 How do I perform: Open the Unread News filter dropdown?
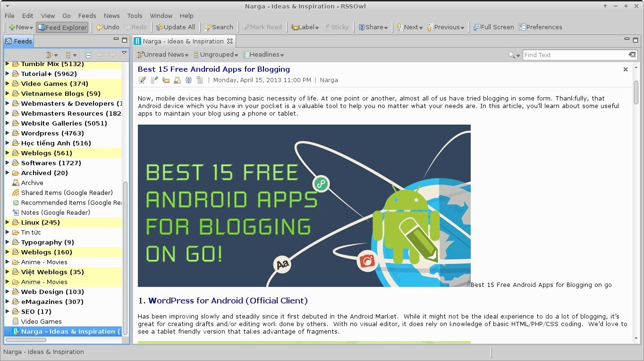tap(162, 55)
